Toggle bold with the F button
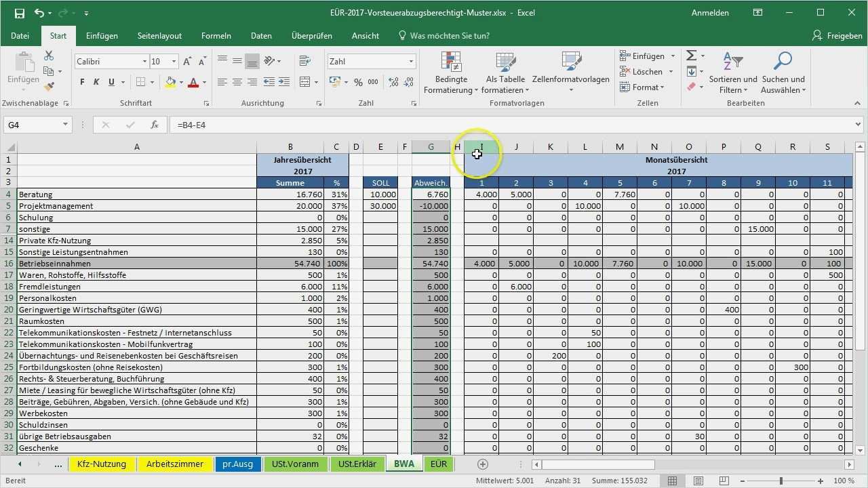Image resolution: width=868 pixels, height=488 pixels. click(x=81, y=83)
